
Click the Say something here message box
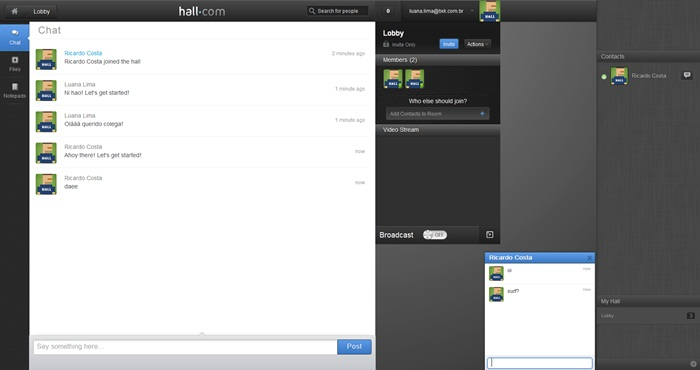[x=185, y=347]
